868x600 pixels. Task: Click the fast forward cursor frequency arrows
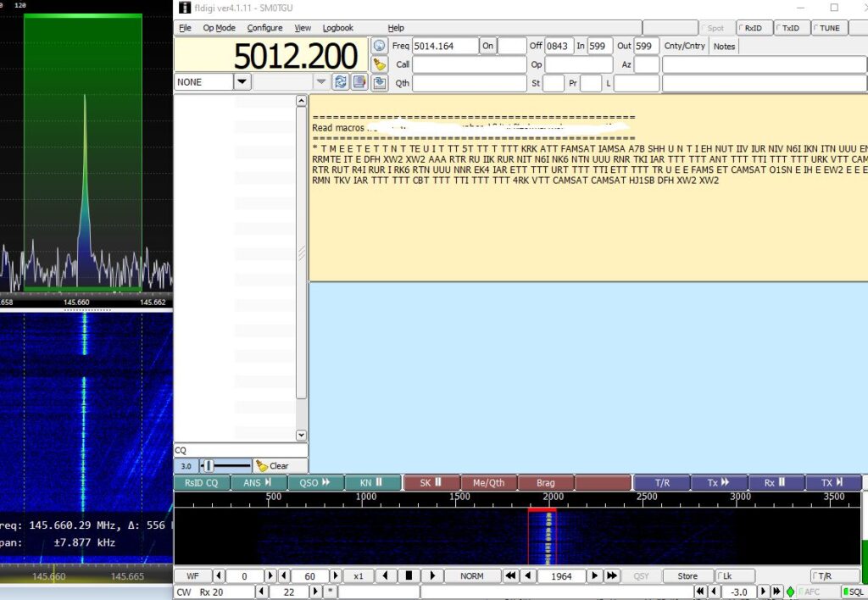pos(612,575)
